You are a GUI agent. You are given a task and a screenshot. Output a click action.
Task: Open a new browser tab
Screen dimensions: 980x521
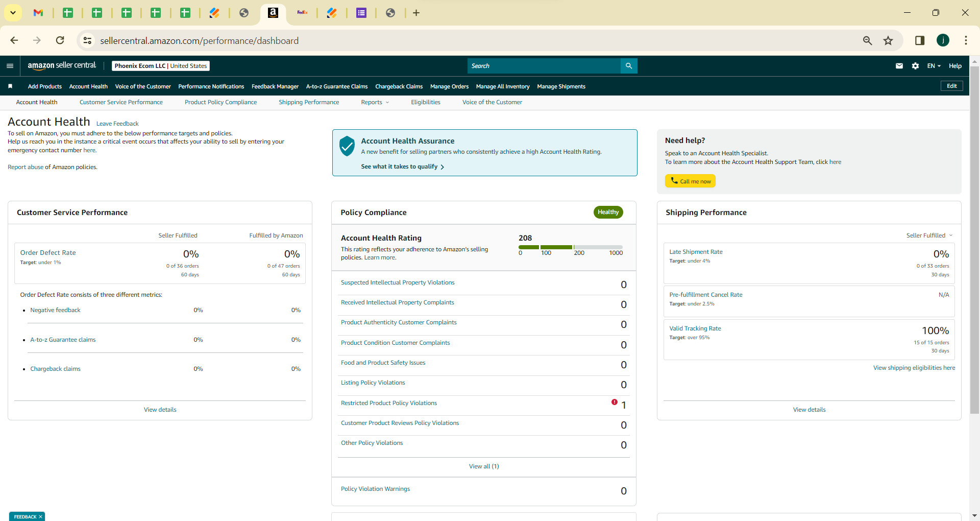416,13
